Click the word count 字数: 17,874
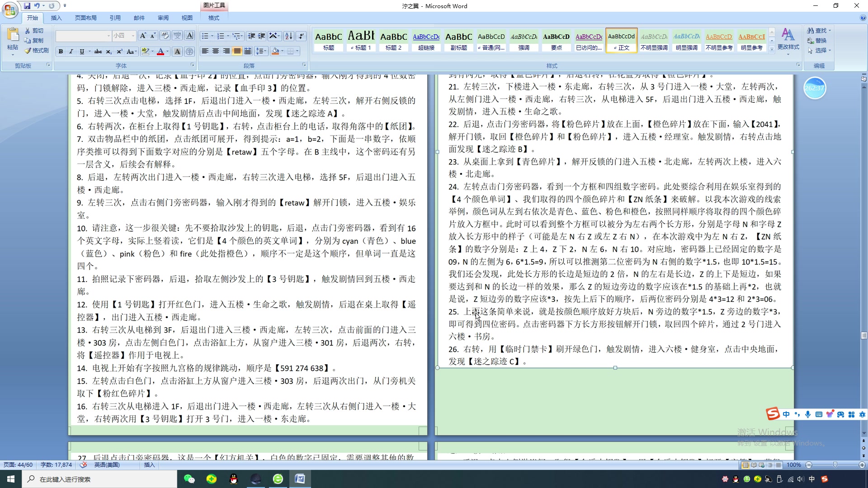Image resolution: width=868 pixels, height=488 pixels. [x=57, y=465]
